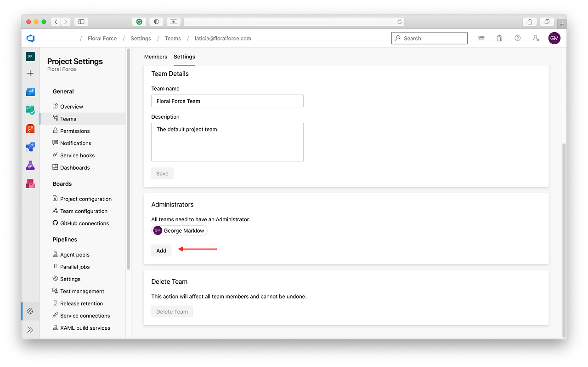Collapse the navigation using the sidebar toggle
The height and width of the screenshot is (367, 588).
[x=81, y=21]
